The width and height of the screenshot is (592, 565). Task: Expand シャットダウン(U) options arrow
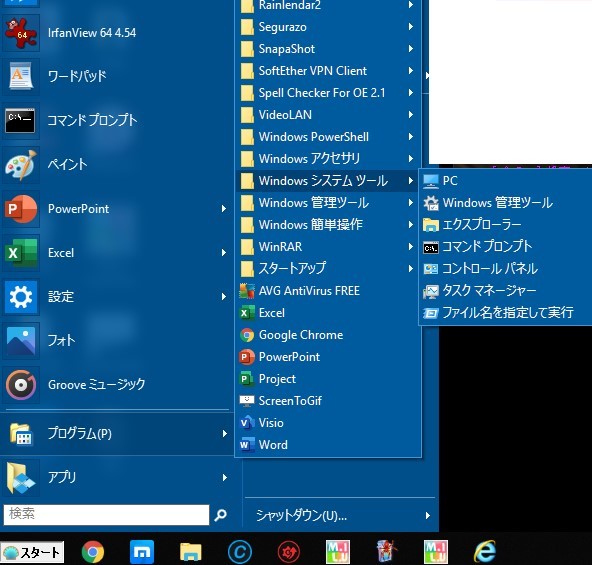coord(427,516)
